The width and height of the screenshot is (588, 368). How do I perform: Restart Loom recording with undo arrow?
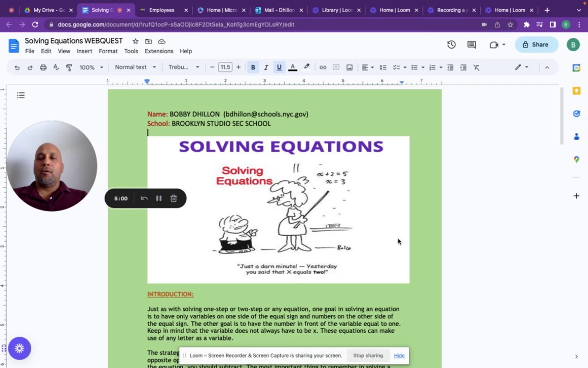[144, 198]
